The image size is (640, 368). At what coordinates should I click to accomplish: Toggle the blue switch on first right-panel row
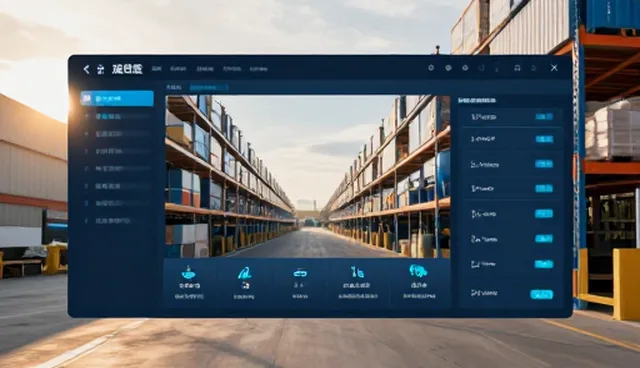544,117
